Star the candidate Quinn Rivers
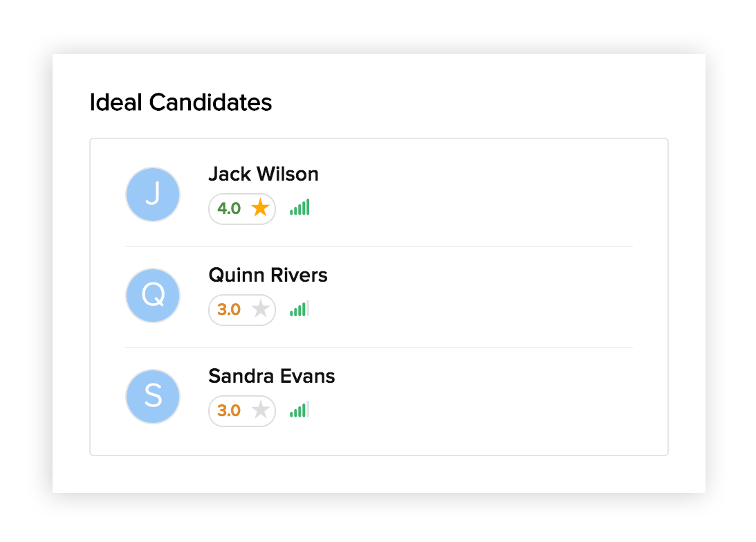The image size is (756, 542). pyautogui.click(x=260, y=309)
